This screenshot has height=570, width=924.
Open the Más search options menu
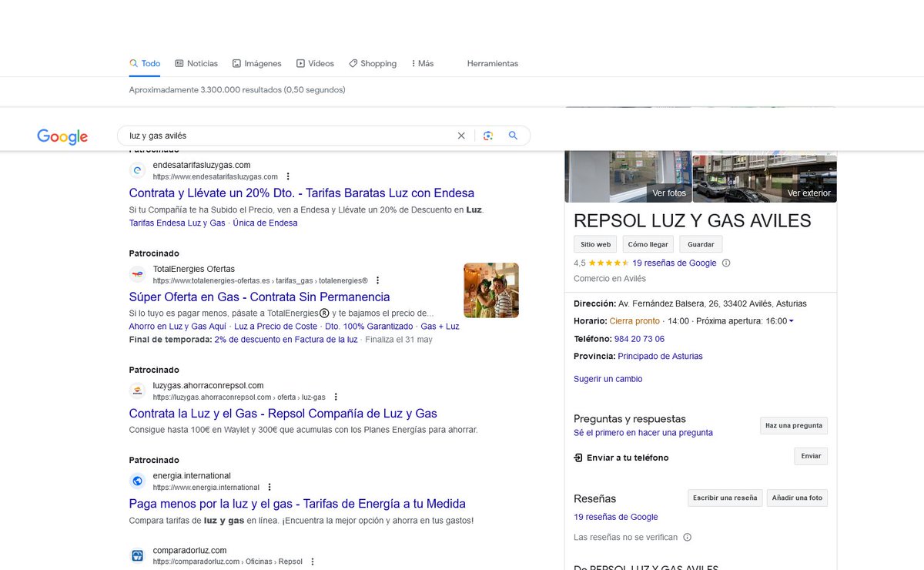click(x=422, y=63)
